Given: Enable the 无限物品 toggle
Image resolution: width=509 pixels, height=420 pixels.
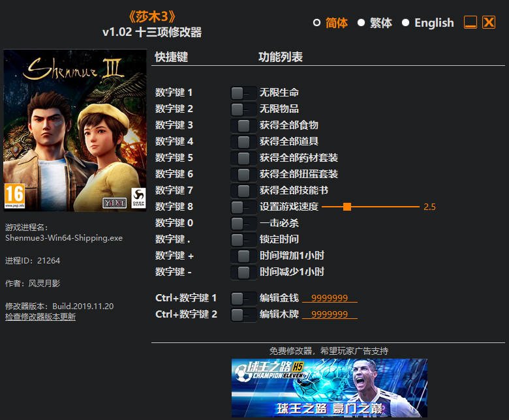Looking at the screenshot, I should click(243, 109).
